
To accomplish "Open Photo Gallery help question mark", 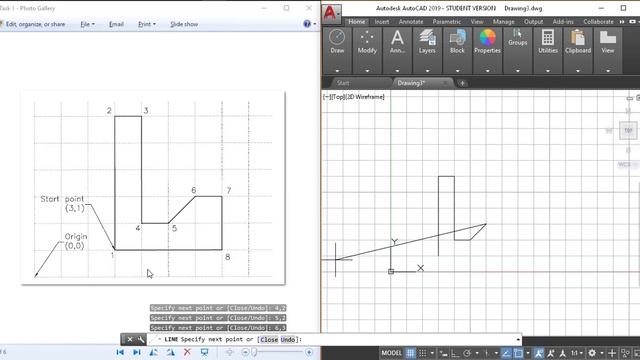I will pyautogui.click(x=307, y=24).
